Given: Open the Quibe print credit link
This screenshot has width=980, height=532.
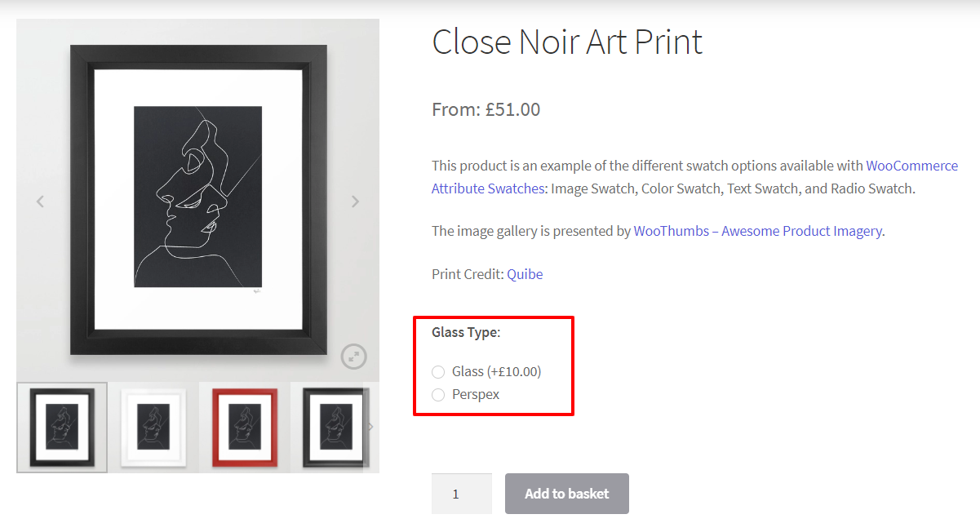Looking at the screenshot, I should click(x=525, y=274).
